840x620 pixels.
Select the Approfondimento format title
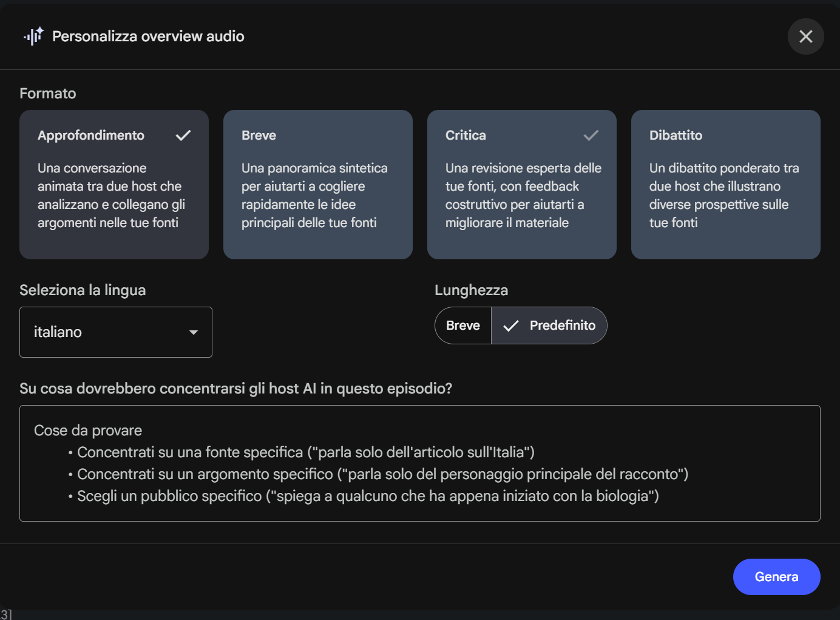click(91, 135)
